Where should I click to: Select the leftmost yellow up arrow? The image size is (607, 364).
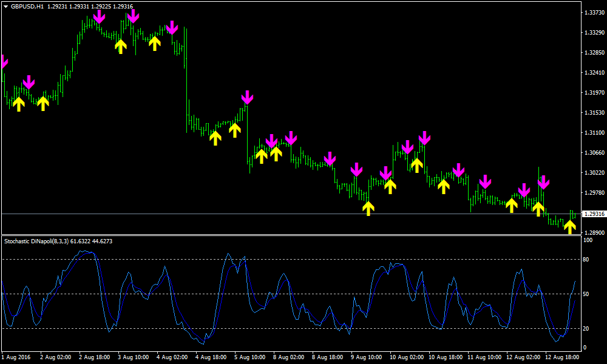(18, 104)
